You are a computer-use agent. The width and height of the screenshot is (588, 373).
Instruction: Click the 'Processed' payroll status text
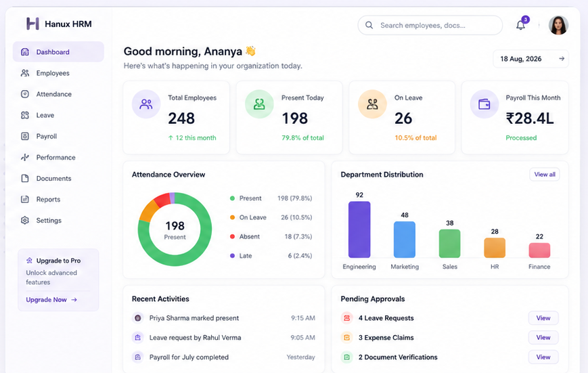tap(521, 137)
